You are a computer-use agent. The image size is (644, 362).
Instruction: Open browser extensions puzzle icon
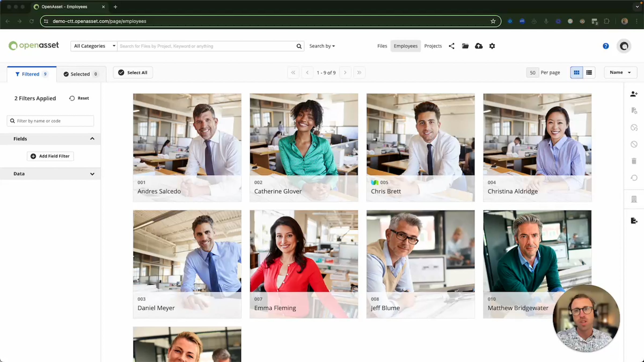tap(606, 21)
